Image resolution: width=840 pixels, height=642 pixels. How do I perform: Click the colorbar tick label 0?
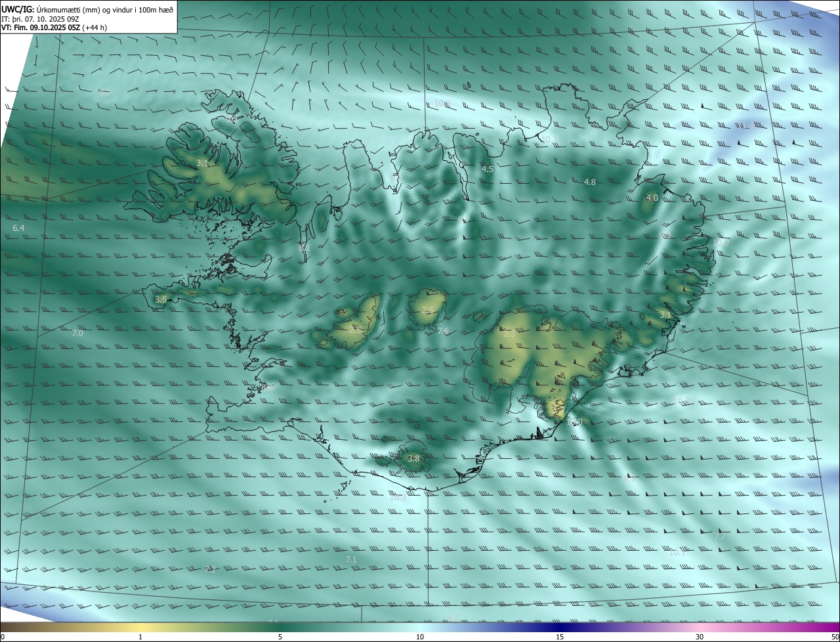point(3,637)
